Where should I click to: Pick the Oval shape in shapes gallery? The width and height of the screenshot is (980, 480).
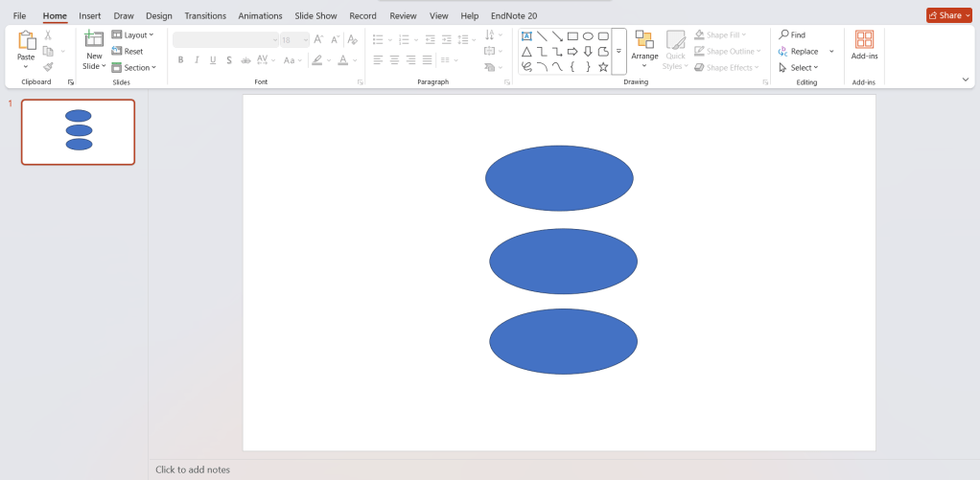588,35
